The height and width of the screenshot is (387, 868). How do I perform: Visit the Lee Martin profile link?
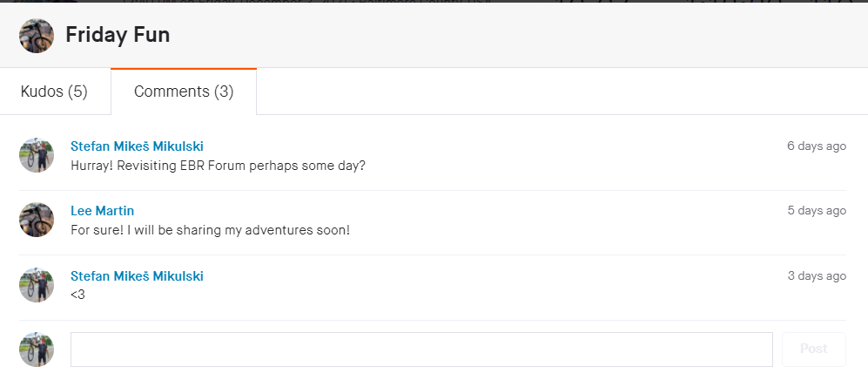102,211
